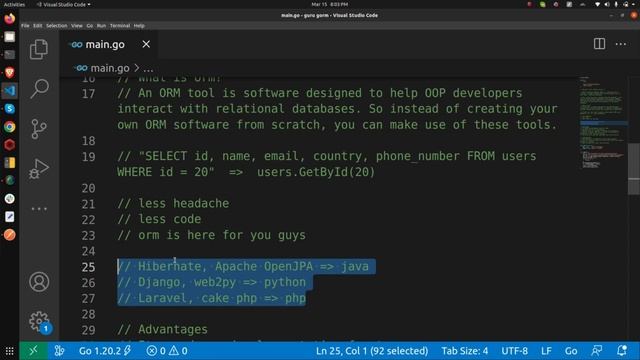Show additional views via activity bar ellipsis
Viewport: 640px width, 360px height.
point(39,209)
